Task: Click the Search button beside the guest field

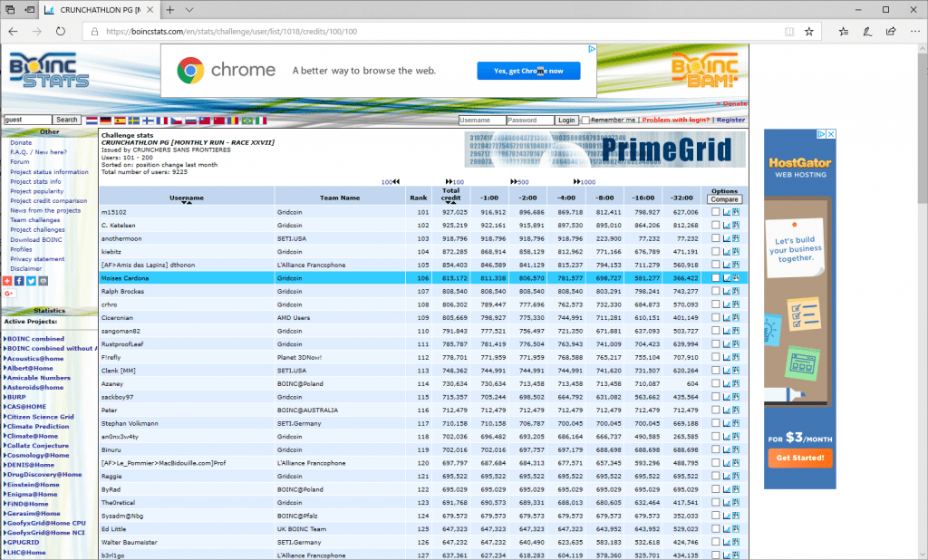Action: pos(67,120)
